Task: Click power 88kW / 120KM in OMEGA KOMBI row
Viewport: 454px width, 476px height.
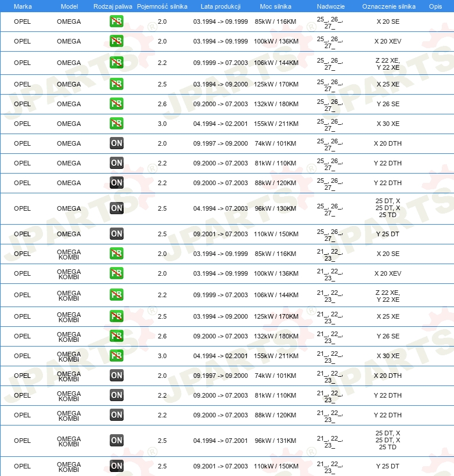Action: pyautogui.click(x=275, y=415)
